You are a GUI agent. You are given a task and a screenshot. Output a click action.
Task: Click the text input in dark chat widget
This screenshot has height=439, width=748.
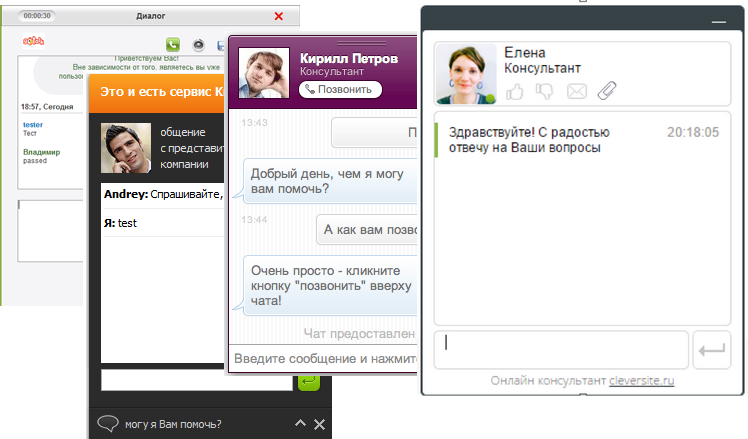[x=197, y=380]
